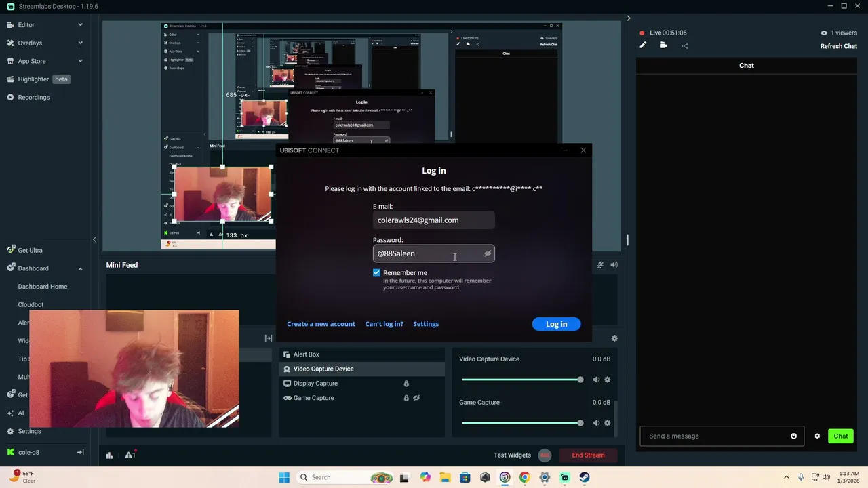Toggle lock on Display Capture source
This screenshot has width=868, height=488.
(x=406, y=384)
